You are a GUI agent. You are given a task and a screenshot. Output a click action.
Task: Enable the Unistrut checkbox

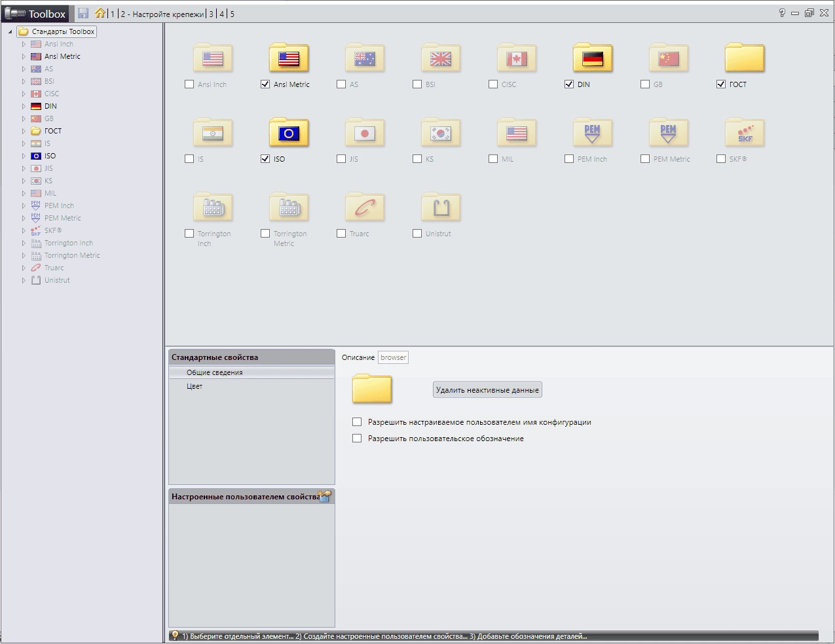(x=417, y=234)
